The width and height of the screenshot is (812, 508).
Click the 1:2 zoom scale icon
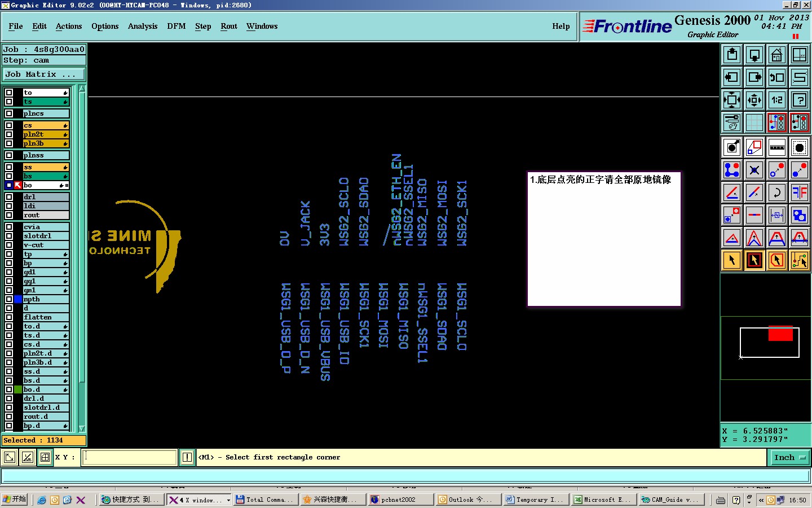coord(777,100)
